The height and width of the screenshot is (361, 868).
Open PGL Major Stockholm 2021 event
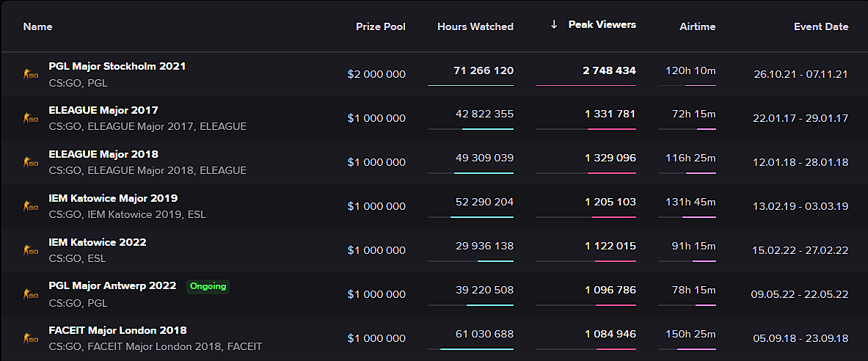117,66
